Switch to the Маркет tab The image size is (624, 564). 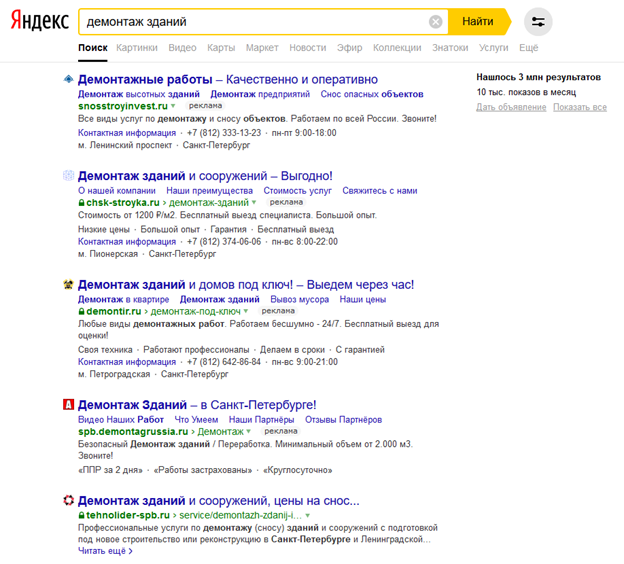point(262,48)
